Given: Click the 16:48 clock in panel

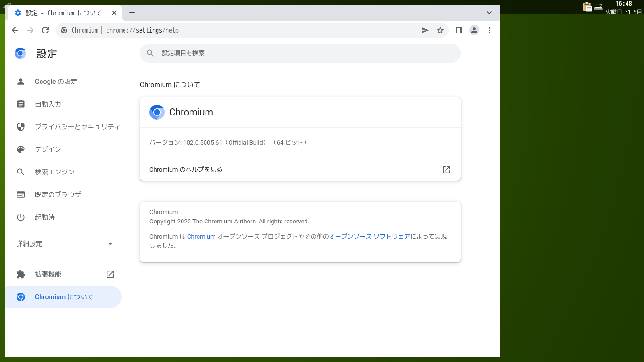Looking at the screenshot, I should point(624,4).
